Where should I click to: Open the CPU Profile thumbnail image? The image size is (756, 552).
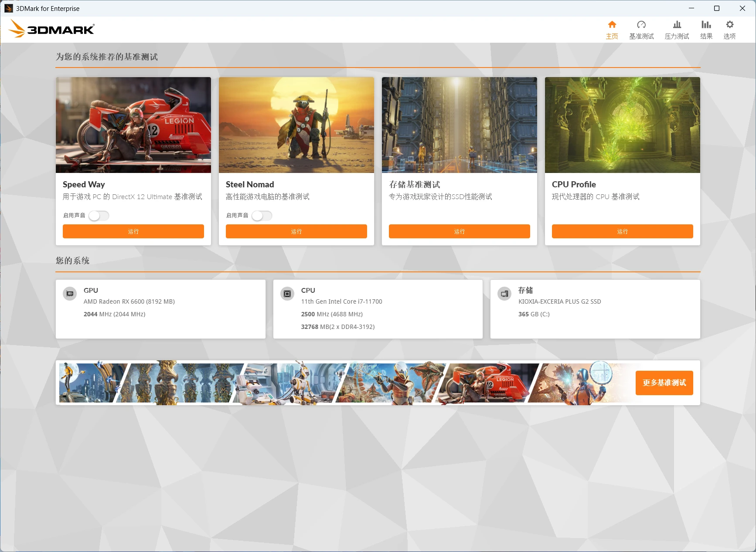click(623, 125)
